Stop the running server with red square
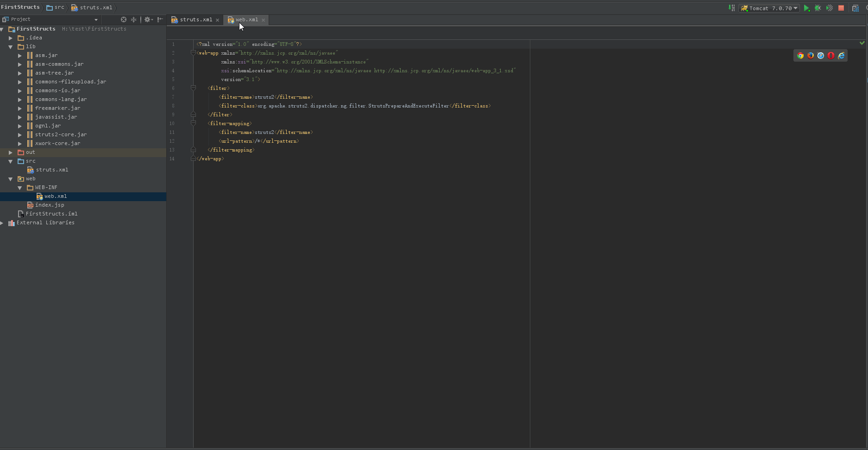868x450 pixels. 841,8
